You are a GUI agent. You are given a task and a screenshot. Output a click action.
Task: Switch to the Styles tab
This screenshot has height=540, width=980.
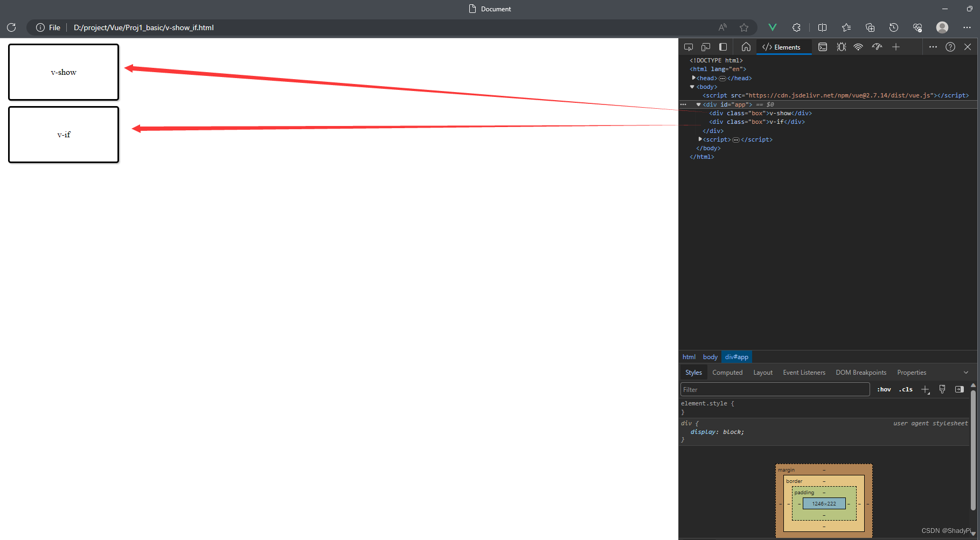pos(693,373)
